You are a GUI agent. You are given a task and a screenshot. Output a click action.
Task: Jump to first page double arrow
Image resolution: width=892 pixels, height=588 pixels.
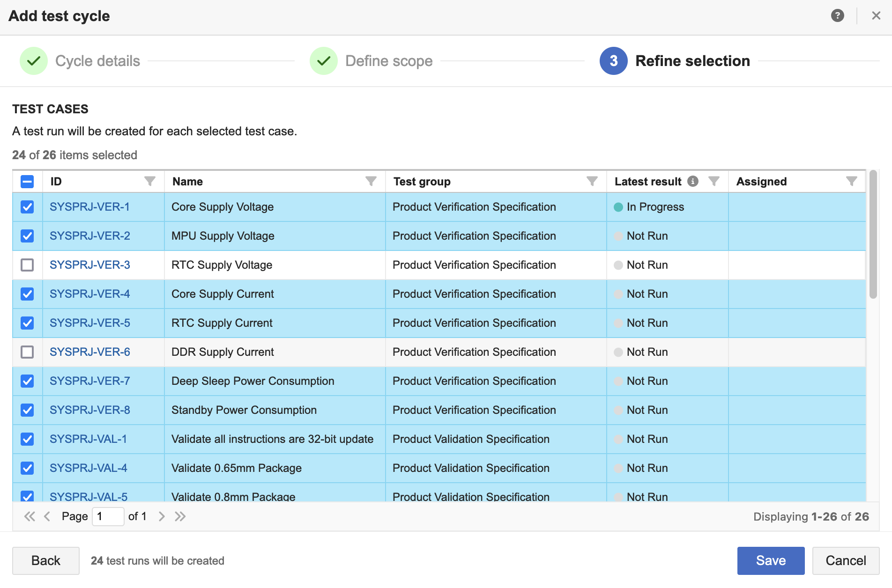[x=30, y=516]
